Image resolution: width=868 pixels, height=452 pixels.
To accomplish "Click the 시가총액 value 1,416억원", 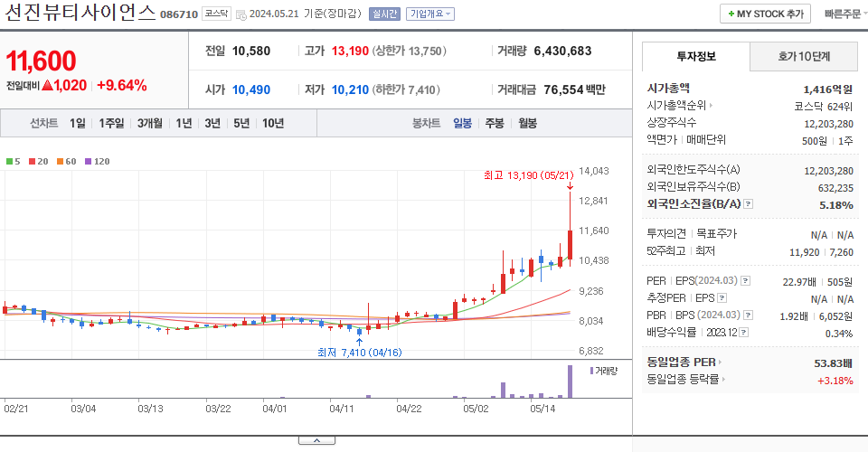I will pos(827,89).
